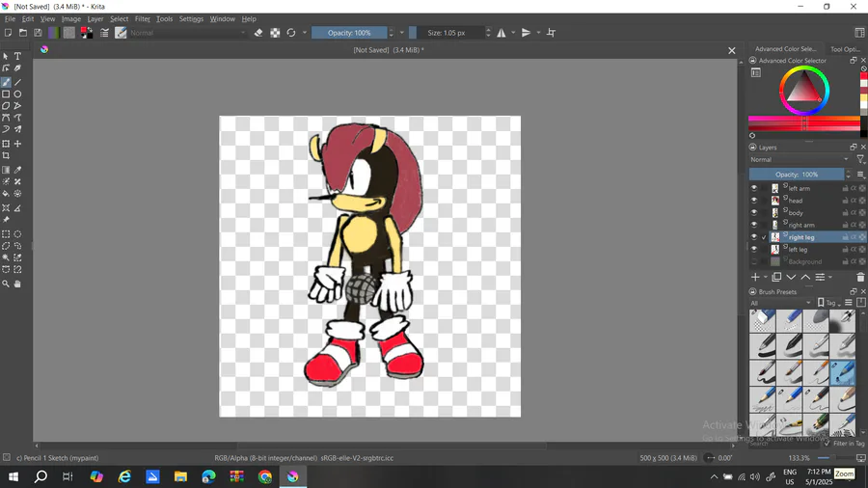Hide the right leg layer

coord(754,237)
